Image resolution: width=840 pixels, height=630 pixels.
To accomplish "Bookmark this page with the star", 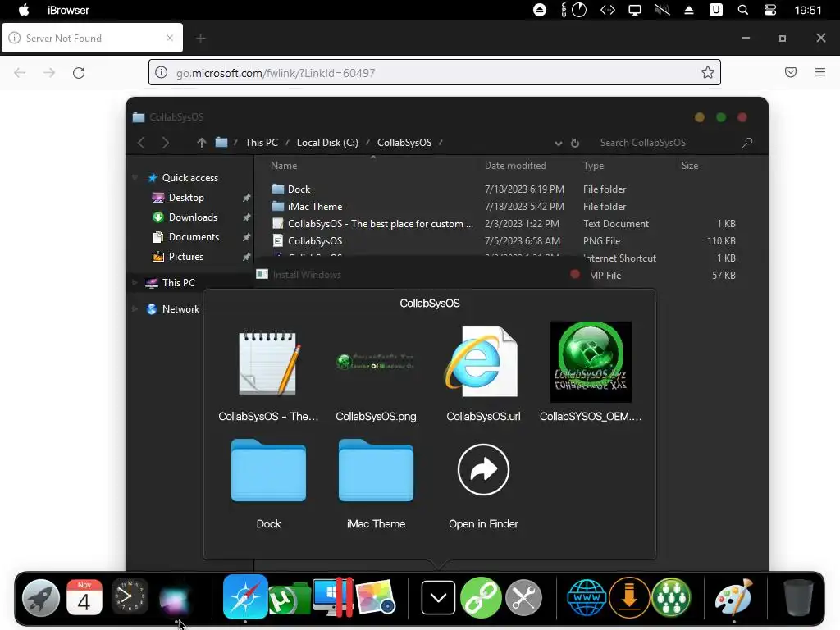I will pos(708,72).
